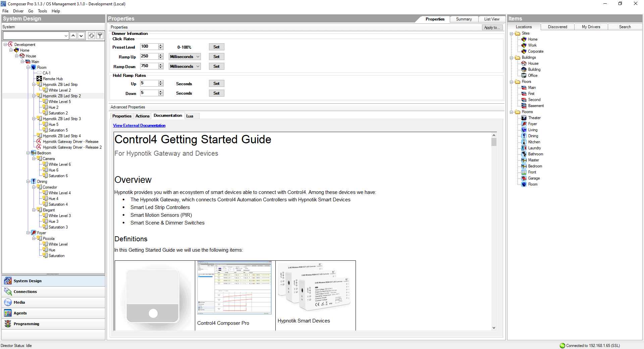Click the documentation scrollbar down arrow
644x349 pixels.
click(x=494, y=328)
